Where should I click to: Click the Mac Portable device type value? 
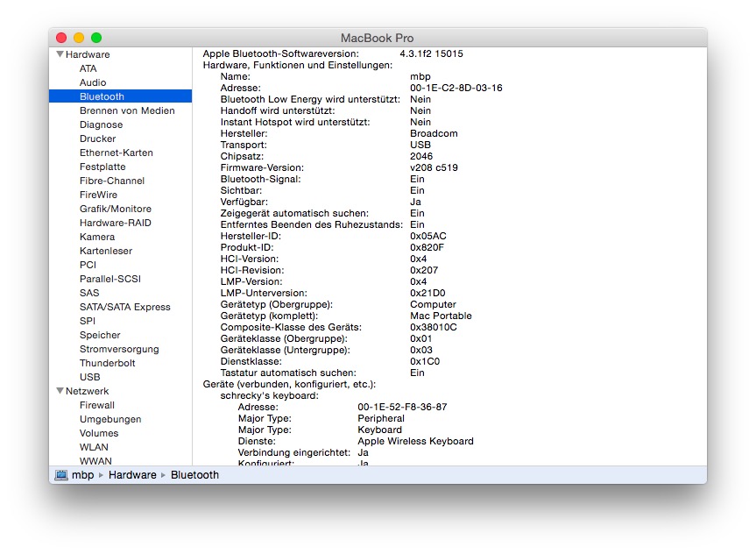pyautogui.click(x=441, y=316)
